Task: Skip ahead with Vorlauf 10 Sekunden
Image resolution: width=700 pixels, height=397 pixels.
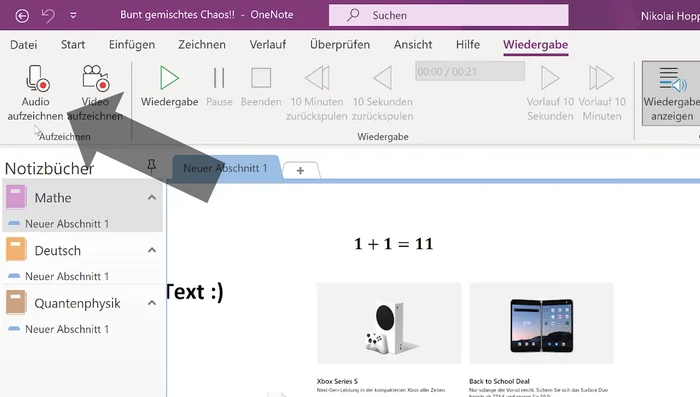Action: [x=550, y=93]
